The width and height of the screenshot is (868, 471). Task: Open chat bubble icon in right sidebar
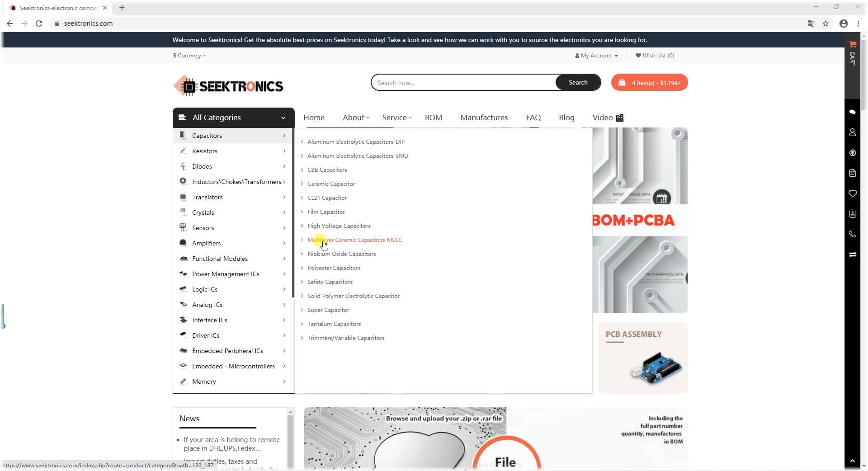(852, 112)
